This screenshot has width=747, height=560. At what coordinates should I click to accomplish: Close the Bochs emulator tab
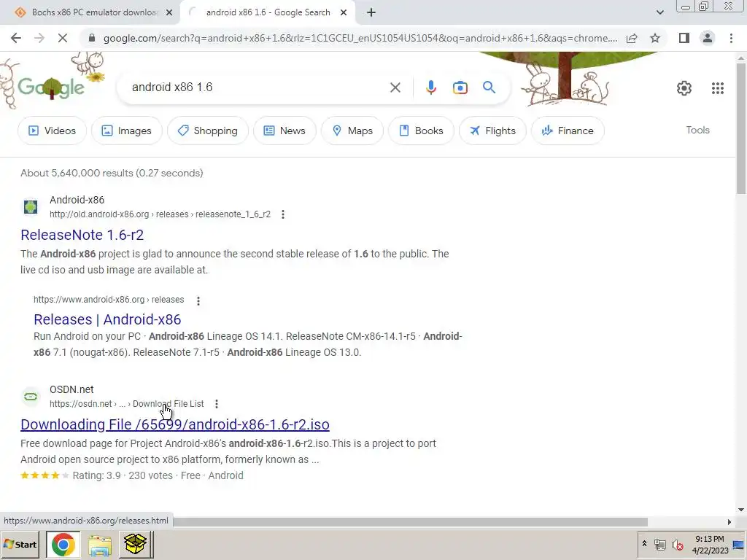[x=169, y=12]
